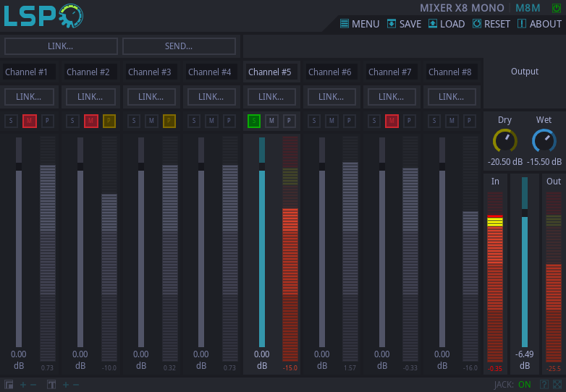This screenshot has height=392, width=566.
Task: Solo Channel #1 with the S button
Action: pyautogui.click(x=11, y=121)
